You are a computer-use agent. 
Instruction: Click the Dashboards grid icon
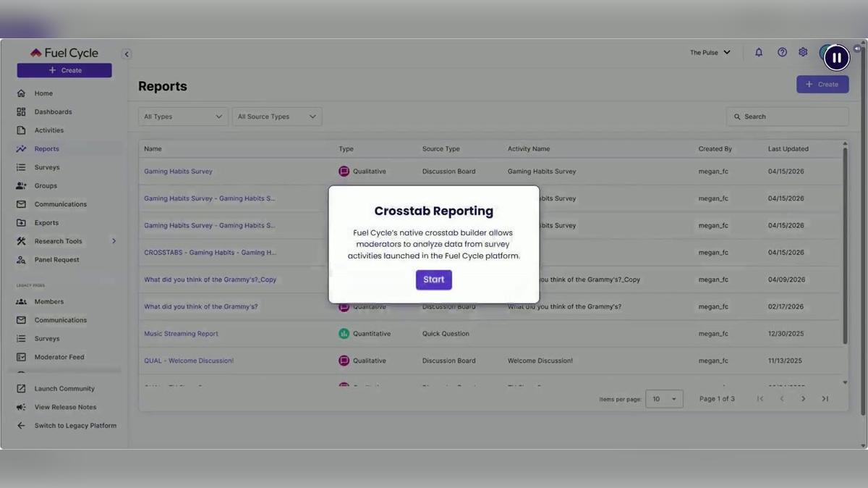21,112
